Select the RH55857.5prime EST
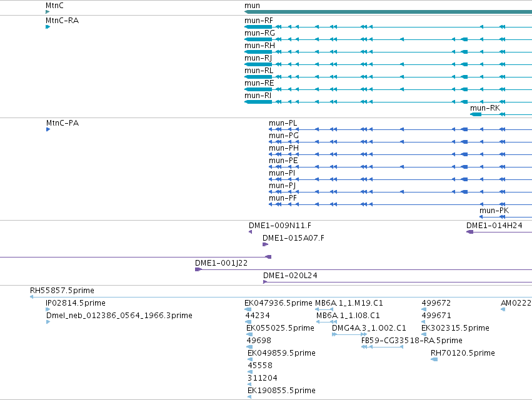Screen dimensions: 532x400 [281, 297]
